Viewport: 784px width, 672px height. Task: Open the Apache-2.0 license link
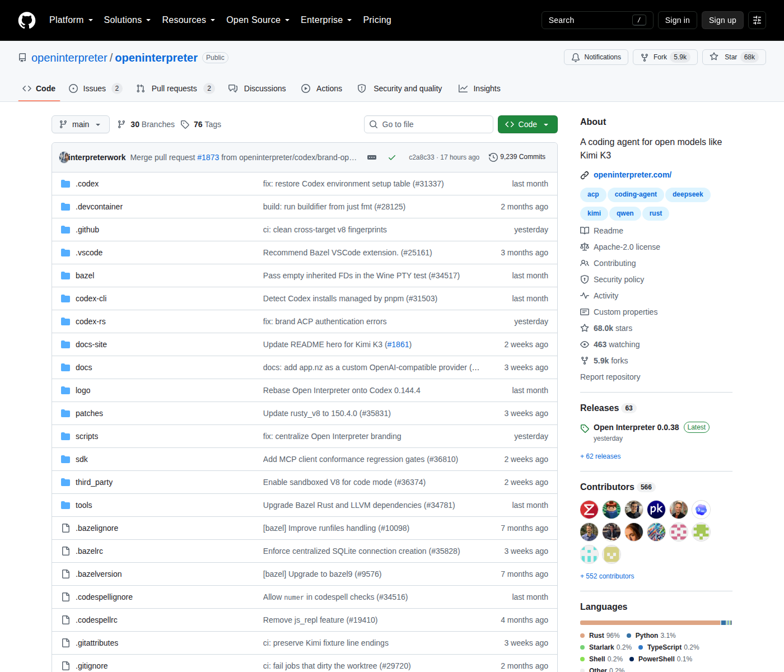coord(620,247)
